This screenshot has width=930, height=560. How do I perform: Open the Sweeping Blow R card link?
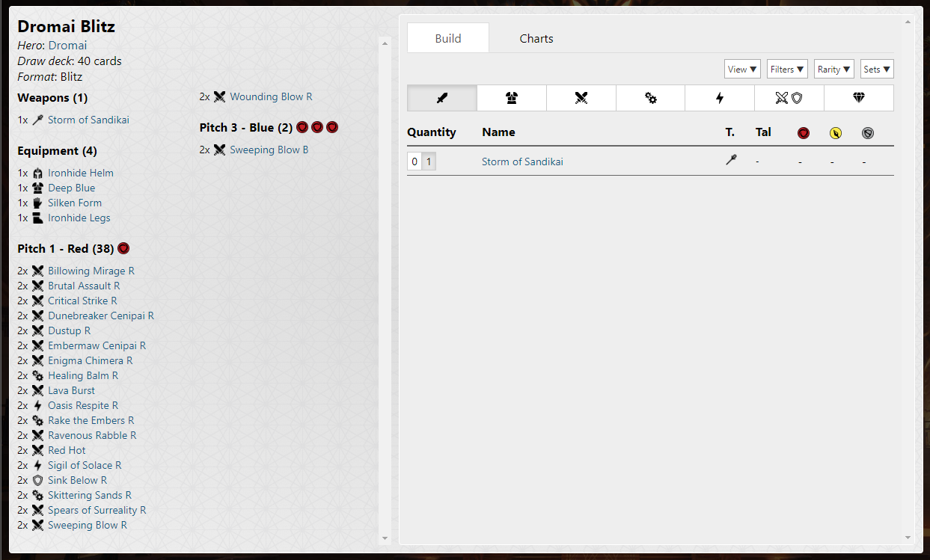(88, 525)
